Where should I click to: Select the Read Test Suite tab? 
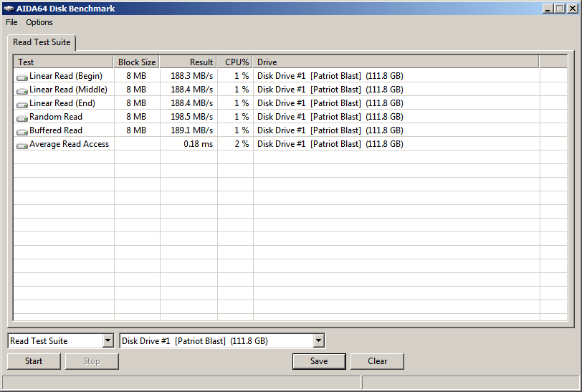[x=42, y=42]
